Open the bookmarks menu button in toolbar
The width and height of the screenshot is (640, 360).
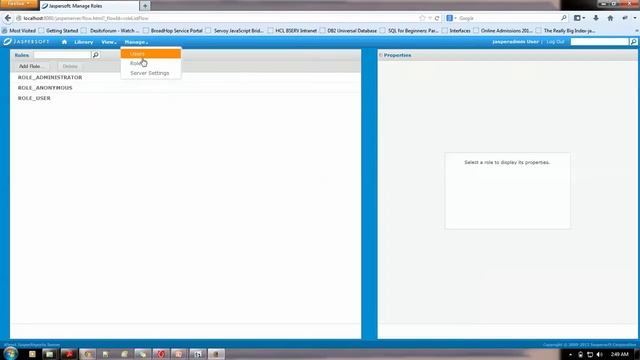tap(579, 18)
